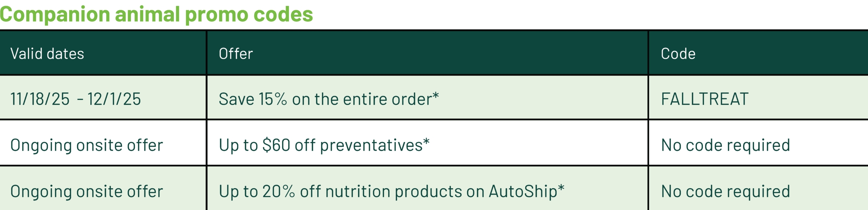Click the 11/18/25 start date
The image size is (868, 210).
pyautogui.click(x=40, y=99)
